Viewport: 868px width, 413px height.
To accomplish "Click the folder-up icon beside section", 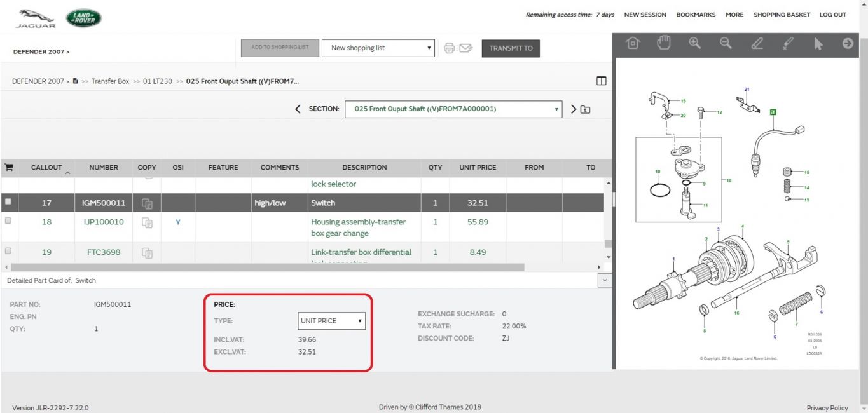I will 585,109.
